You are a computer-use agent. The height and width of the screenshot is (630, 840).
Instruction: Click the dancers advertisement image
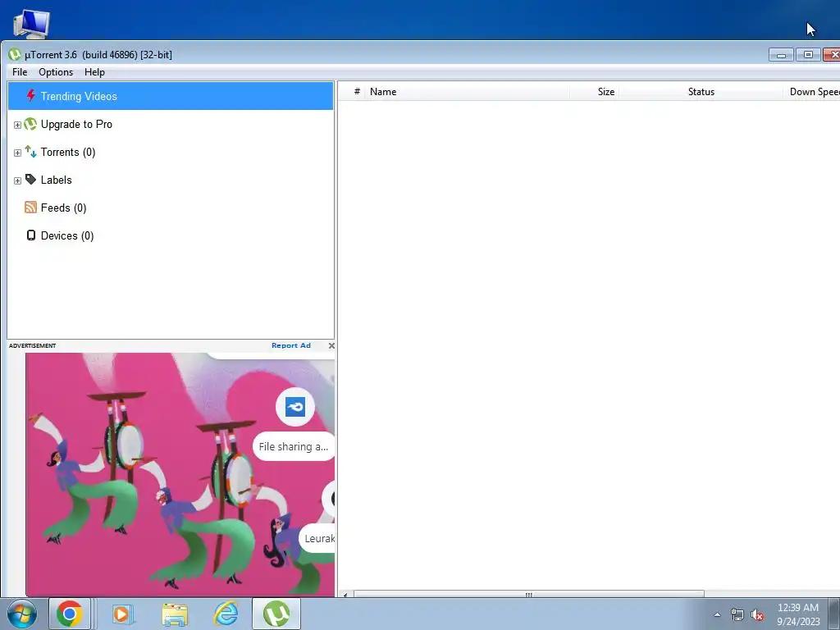pos(180,474)
